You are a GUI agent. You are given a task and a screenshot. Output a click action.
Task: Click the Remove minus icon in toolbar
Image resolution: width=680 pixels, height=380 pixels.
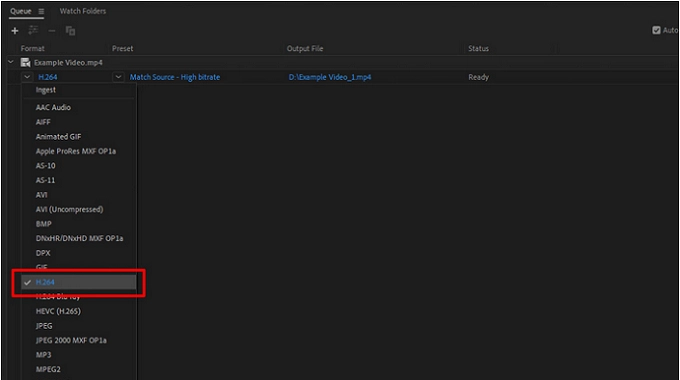coord(52,31)
